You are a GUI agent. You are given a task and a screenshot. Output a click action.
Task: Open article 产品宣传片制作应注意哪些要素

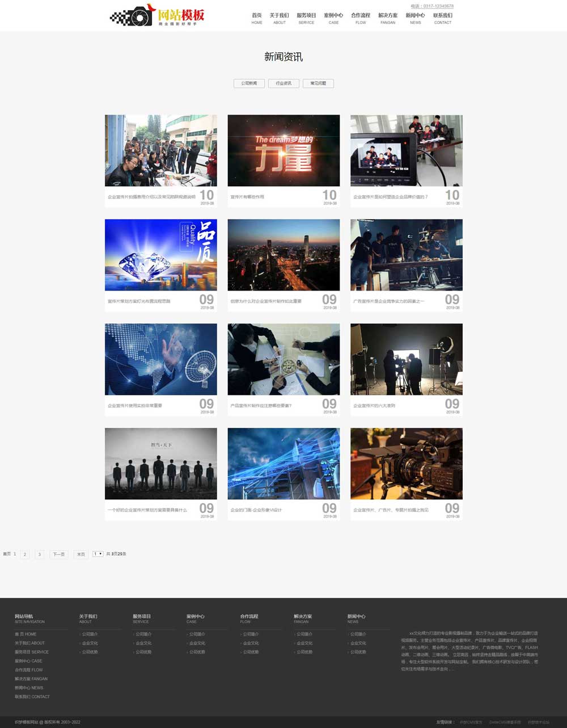click(x=261, y=406)
